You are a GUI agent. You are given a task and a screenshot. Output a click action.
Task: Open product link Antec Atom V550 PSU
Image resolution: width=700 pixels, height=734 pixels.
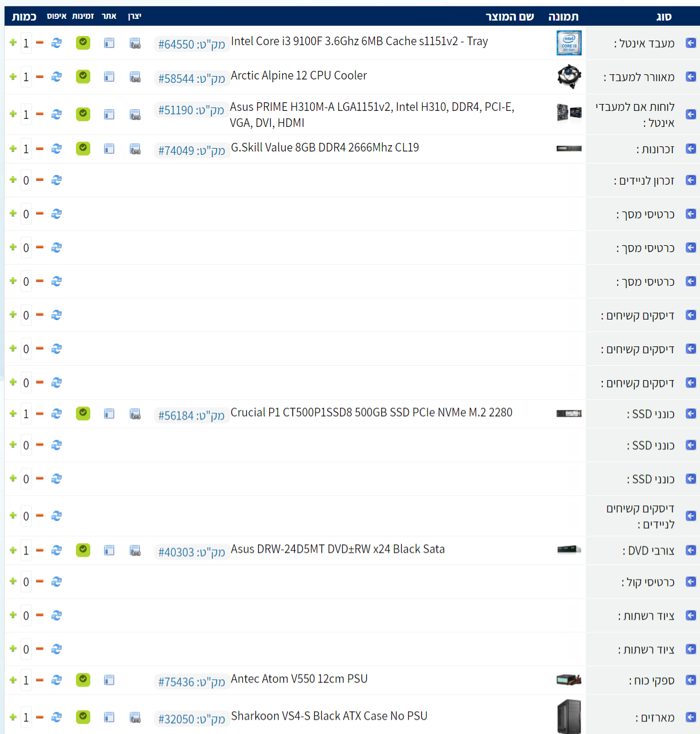coord(299,679)
